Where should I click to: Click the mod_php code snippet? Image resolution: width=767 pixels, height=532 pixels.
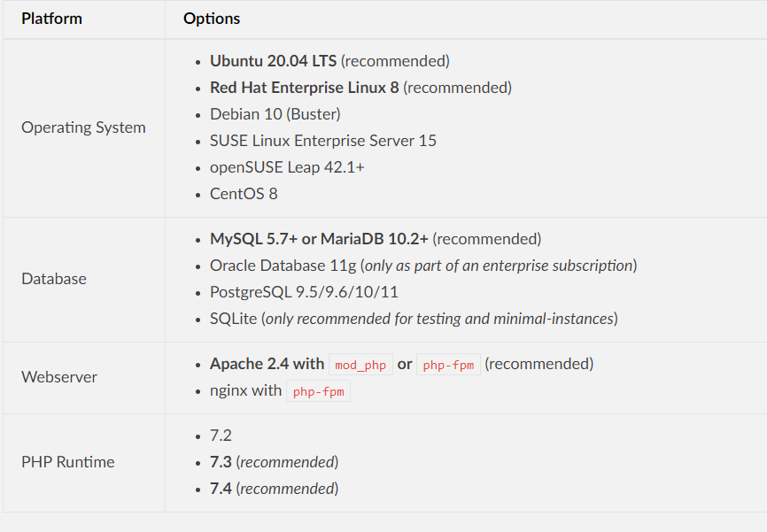(360, 365)
